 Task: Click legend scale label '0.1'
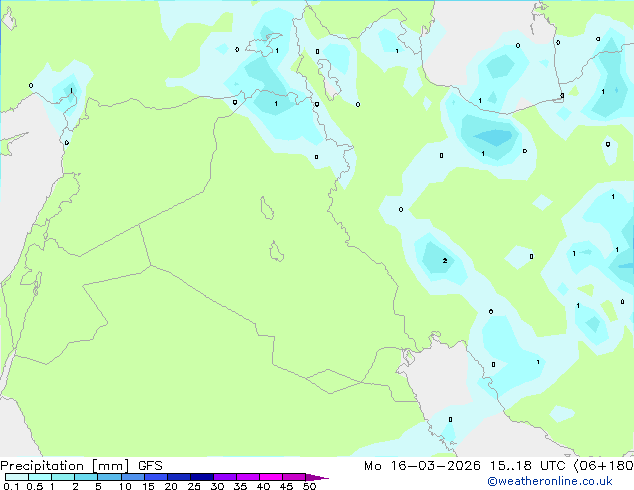11,486
